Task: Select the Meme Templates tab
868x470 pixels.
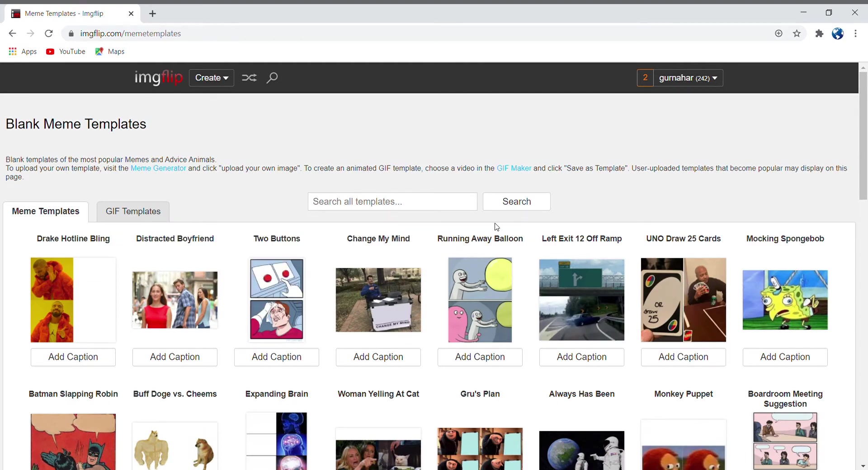Action: click(46, 211)
